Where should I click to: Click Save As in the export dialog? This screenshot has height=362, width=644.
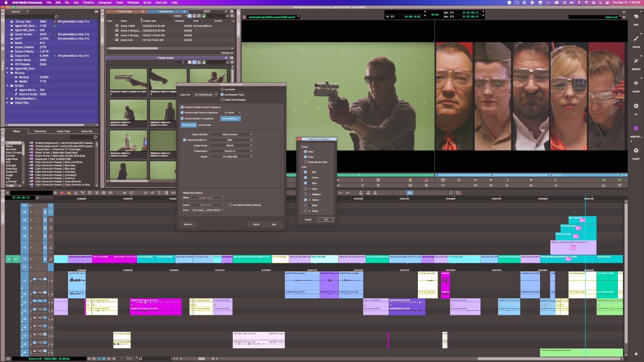click(x=189, y=224)
